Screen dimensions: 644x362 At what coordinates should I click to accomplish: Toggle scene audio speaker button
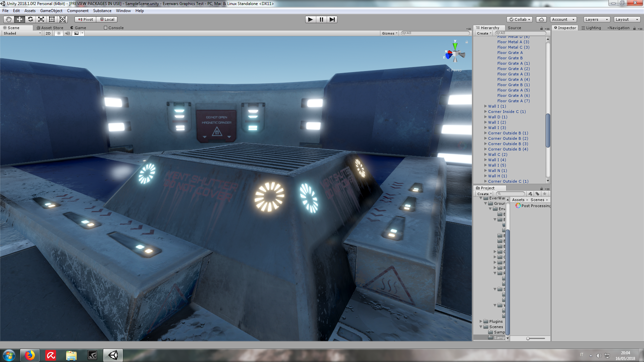coord(67,33)
